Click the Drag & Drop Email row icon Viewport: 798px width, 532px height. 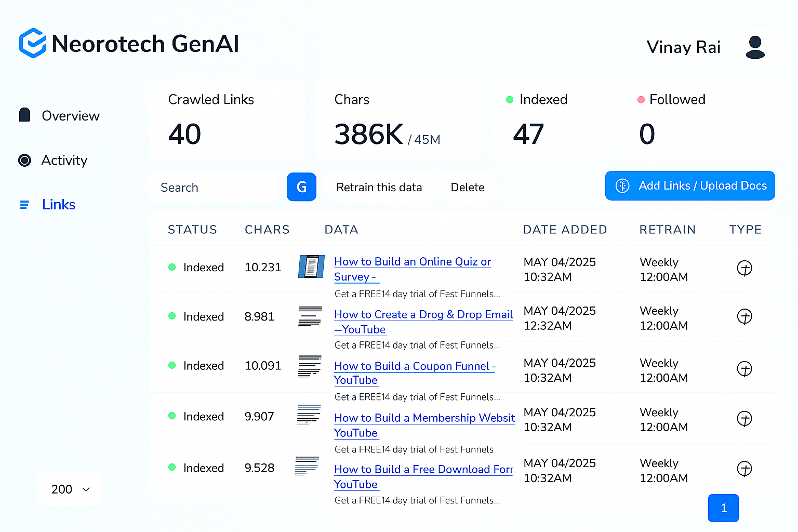[310, 316]
